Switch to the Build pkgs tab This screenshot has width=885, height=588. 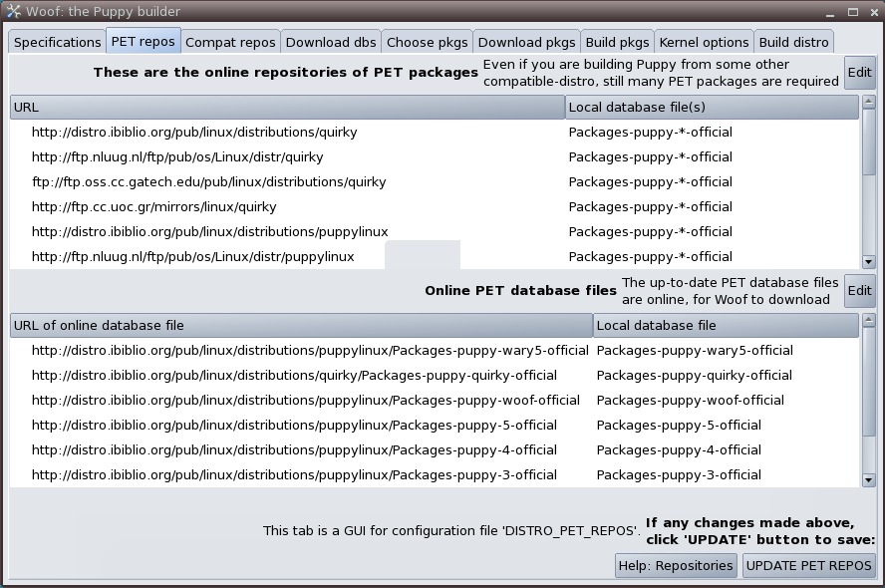[x=617, y=42]
